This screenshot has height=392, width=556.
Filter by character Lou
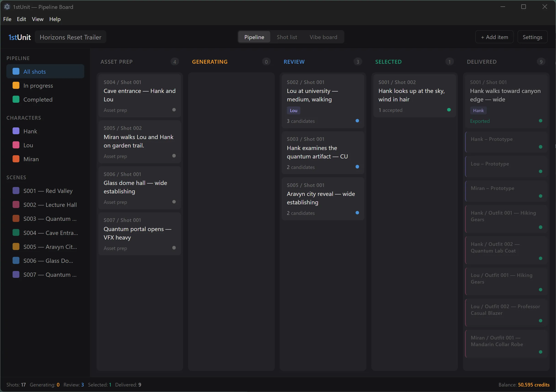pyautogui.click(x=45, y=145)
